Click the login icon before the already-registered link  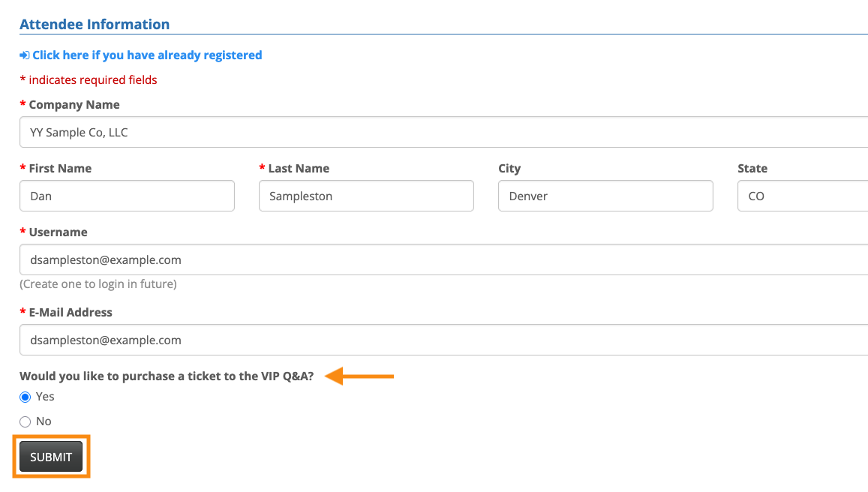pos(25,55)
